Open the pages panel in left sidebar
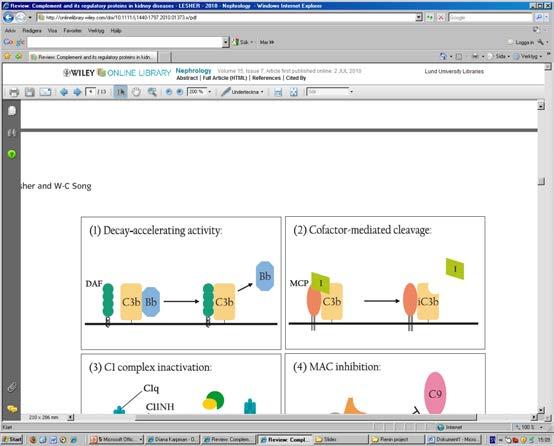Screen dimensions: 554x446 click(12, 111)
